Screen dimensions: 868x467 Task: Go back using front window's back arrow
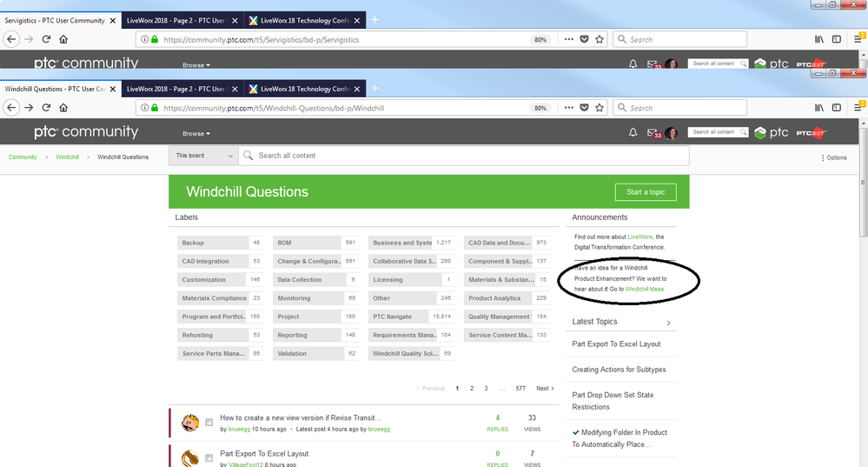click(x=11, y=108)
